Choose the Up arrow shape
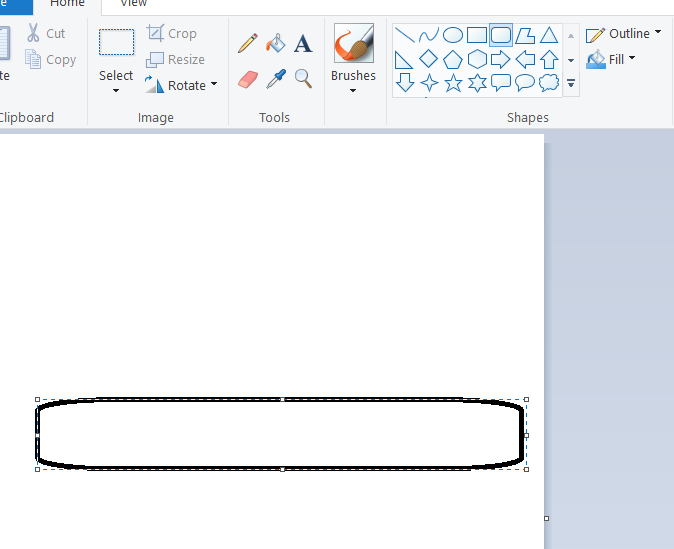Image resolution: width=674 pixels, height=549 pixels. tap(549, 59)
